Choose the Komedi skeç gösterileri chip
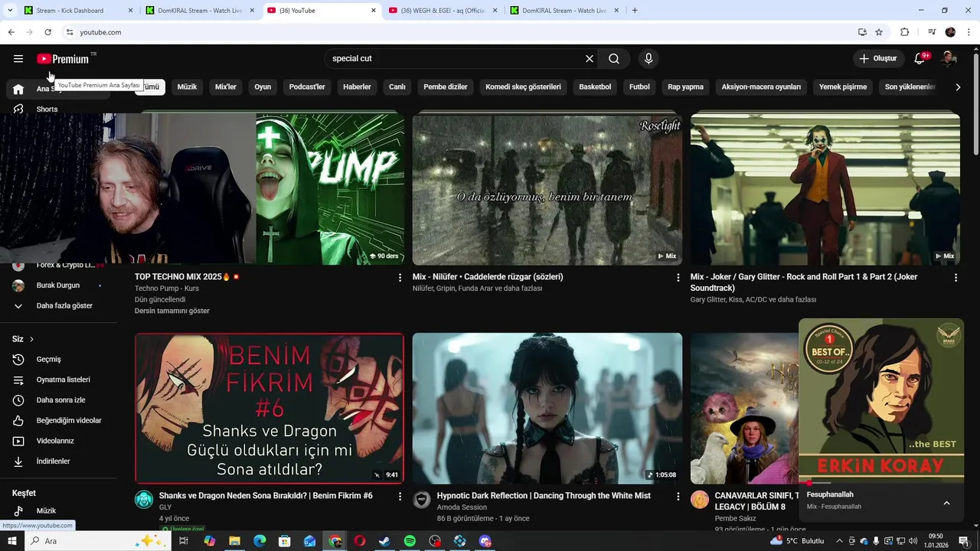 pyautogui.click(x=523, y=87)
